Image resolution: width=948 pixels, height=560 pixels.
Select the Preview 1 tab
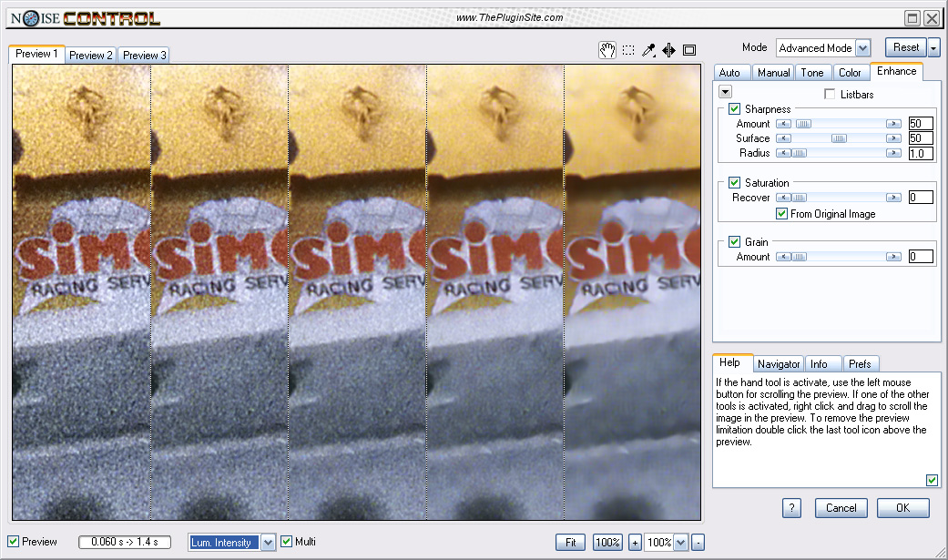(36, 54)
